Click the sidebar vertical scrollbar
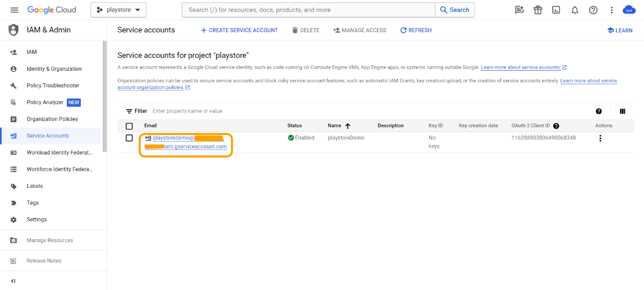Screen dimensions: 644x290 point(105,96)
